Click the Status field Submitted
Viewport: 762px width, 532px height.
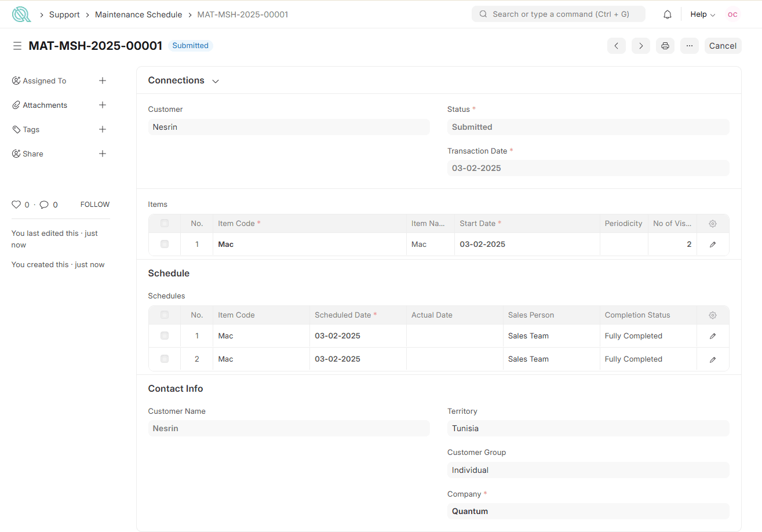[x=588, y=127]
